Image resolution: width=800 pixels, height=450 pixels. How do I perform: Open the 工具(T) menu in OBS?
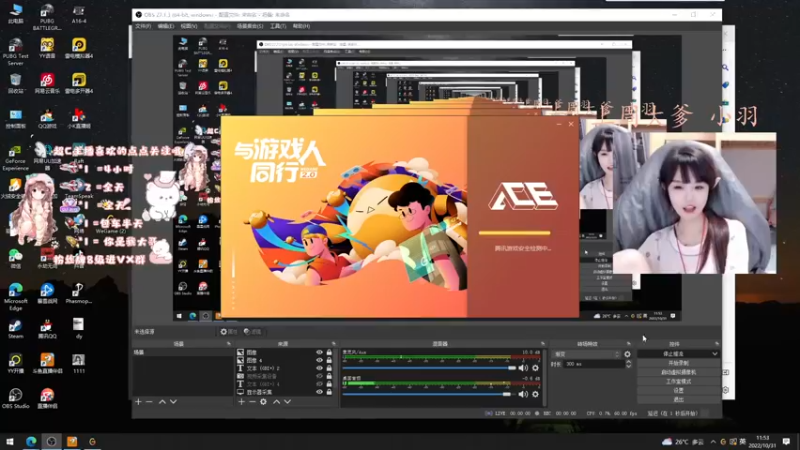coord(278,26)
